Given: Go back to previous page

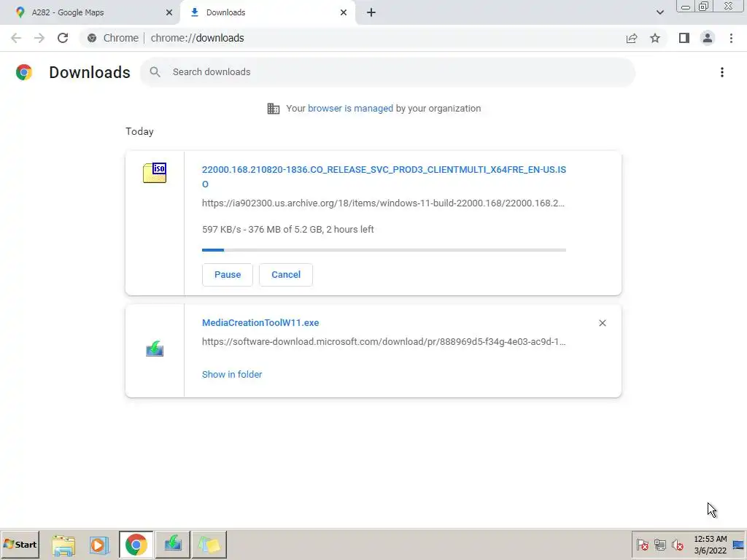Looking at the screenshot, I should [16, 38].
